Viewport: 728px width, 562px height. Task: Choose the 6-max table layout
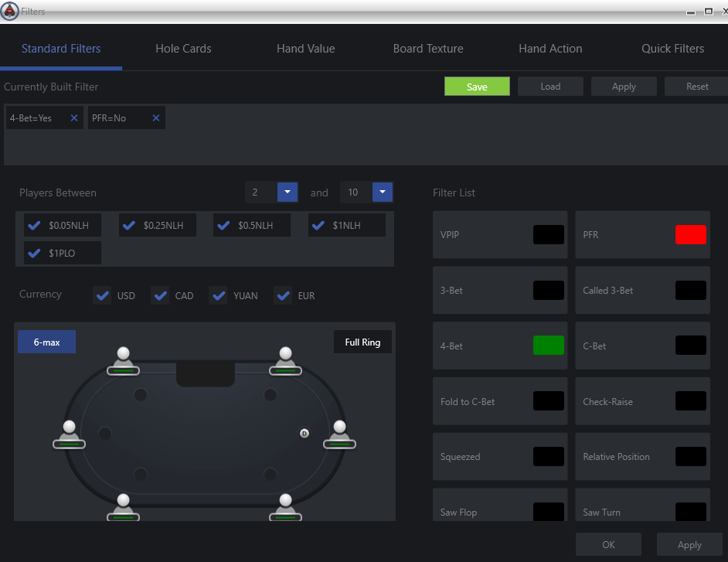pos(46,342)
